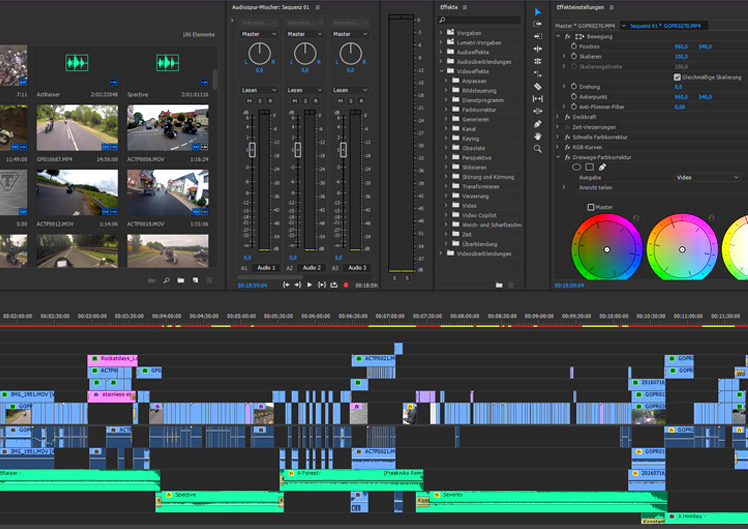This screenshot has width=748, height=529.
Task: Activate the Hand tool
Action: [x=537, y=136]
